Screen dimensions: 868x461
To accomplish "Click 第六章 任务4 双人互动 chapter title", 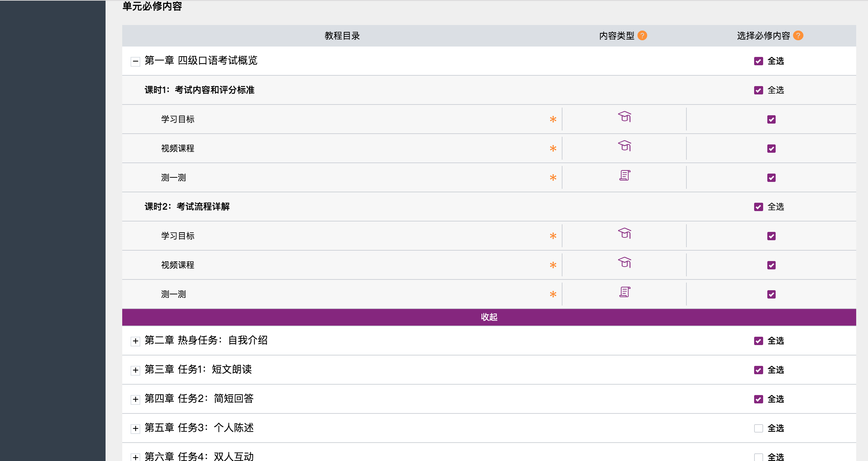I will [199, 456].
